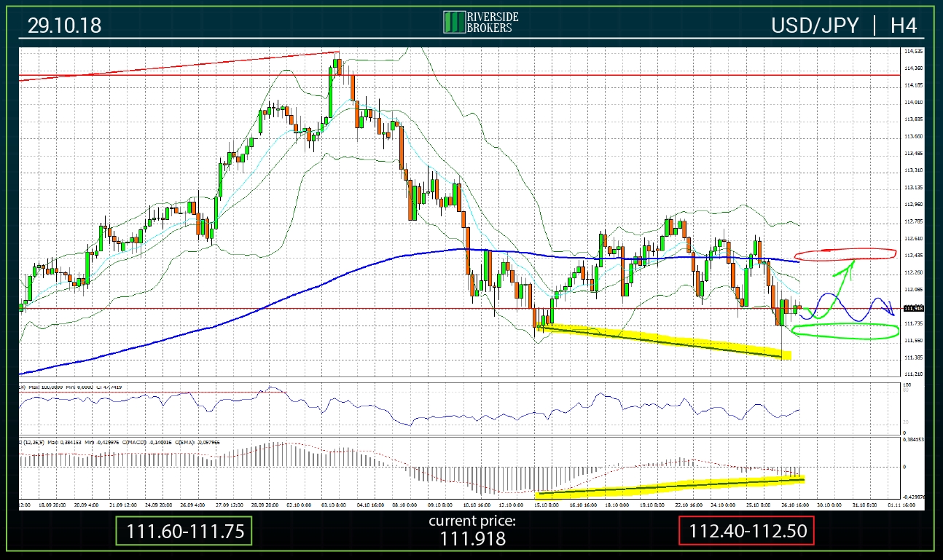
Task: Click the 113.660 price axis label
Action: pos(913,136)
